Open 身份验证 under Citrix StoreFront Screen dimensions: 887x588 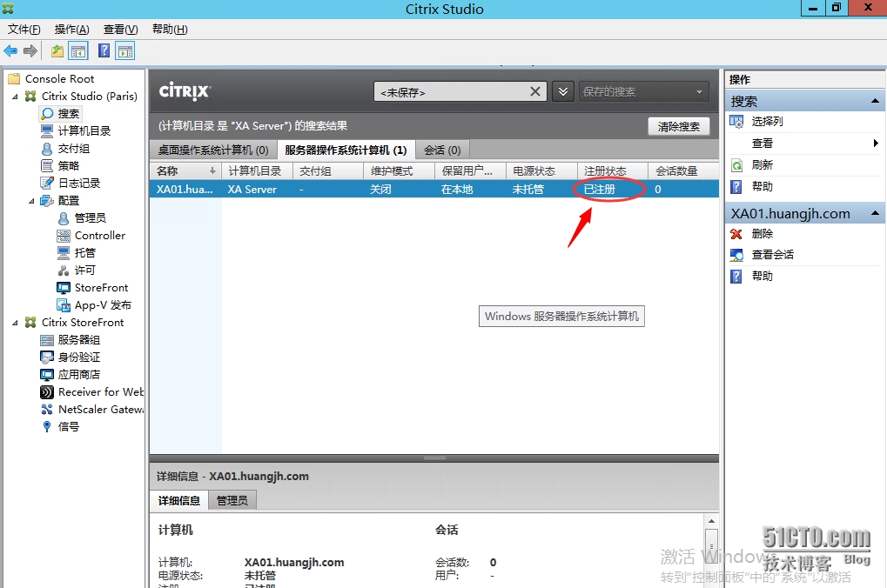(x=71, y=357)
